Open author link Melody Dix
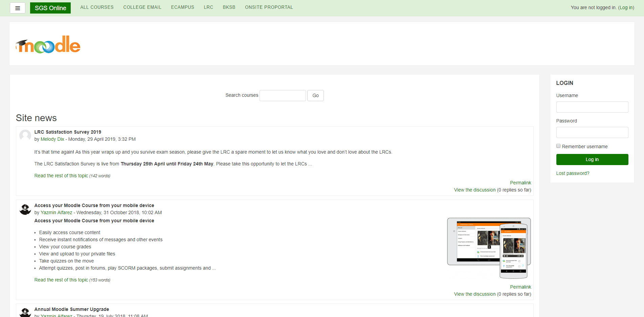 [x=52, y=139]
